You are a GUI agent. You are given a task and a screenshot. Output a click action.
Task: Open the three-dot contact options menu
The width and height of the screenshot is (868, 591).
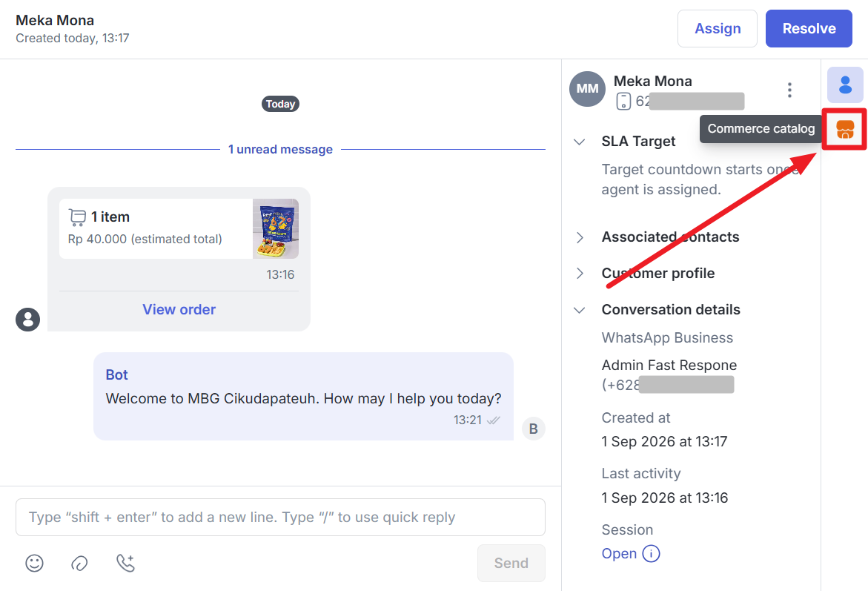click(x=789, y=90)
